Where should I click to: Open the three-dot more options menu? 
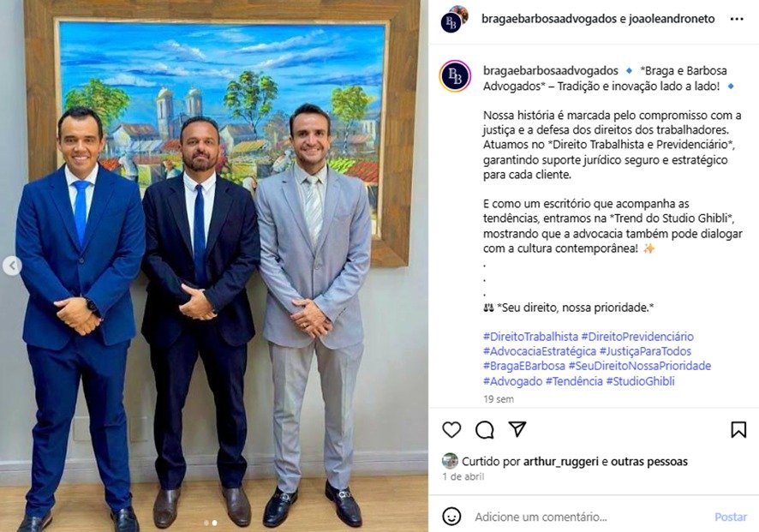coord(736,19)
